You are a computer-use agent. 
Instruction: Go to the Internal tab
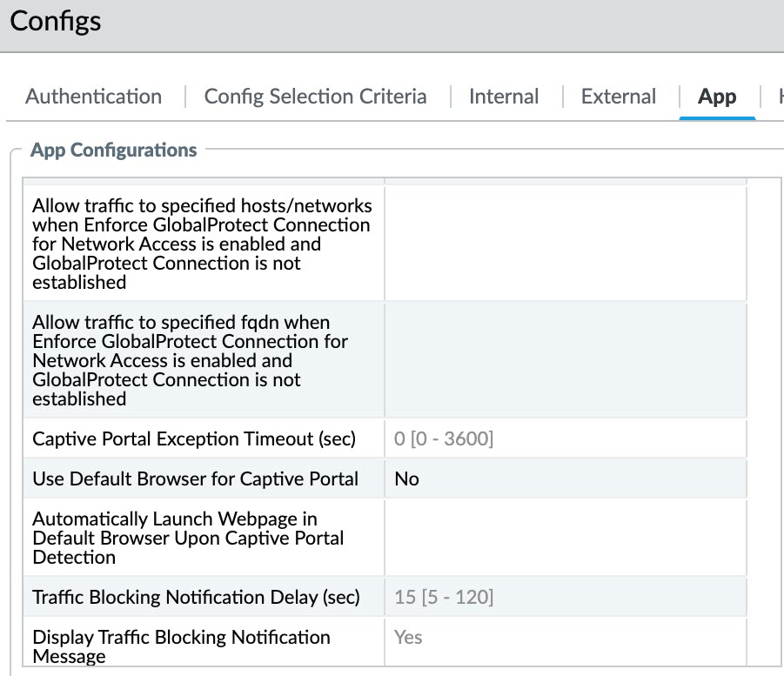tap(503, 97)
